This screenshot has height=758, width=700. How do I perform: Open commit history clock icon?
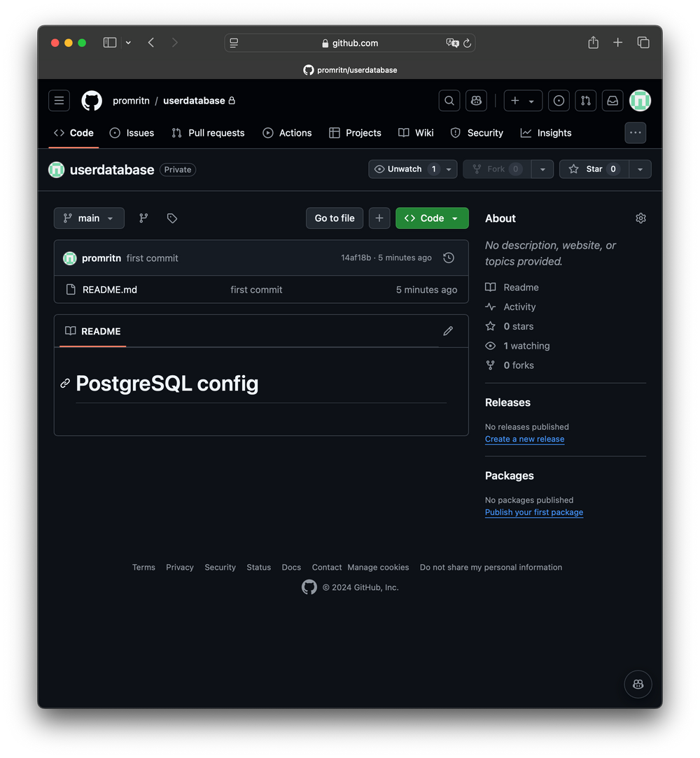click(449, 258)
